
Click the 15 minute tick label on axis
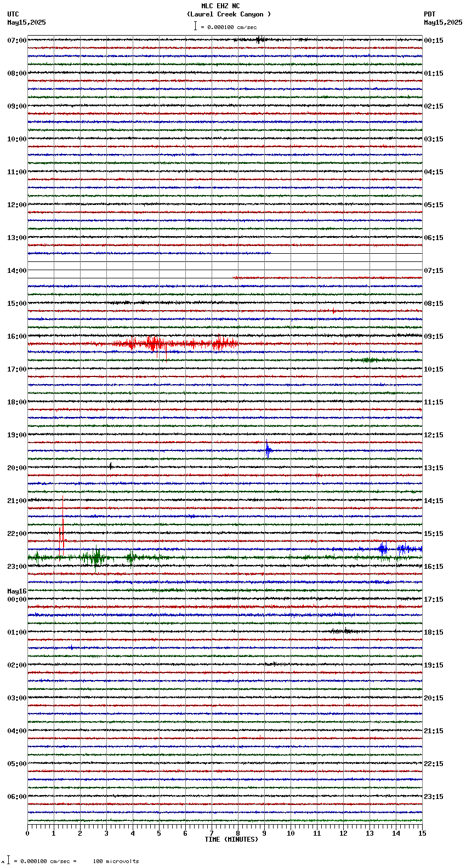[x=422, y=833]
